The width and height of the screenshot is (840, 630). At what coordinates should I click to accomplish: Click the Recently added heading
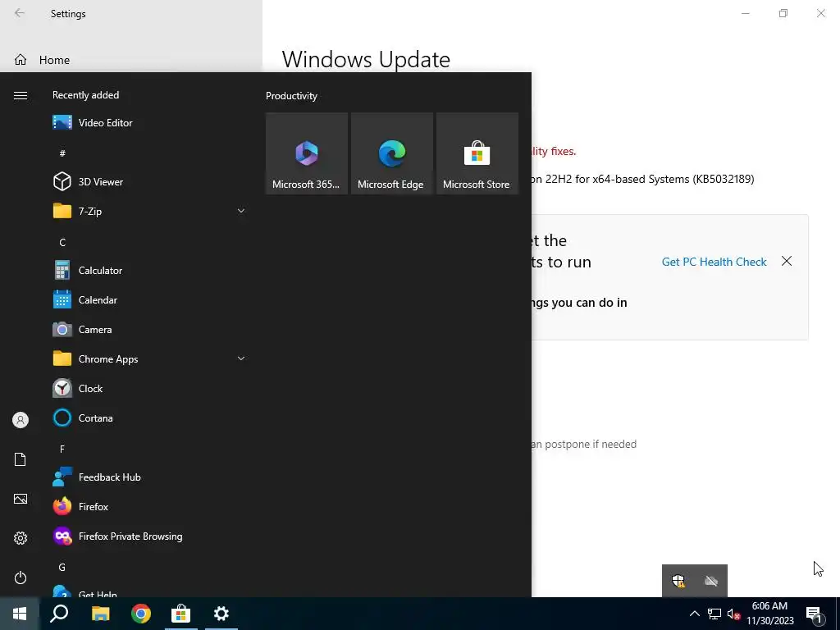85,95
